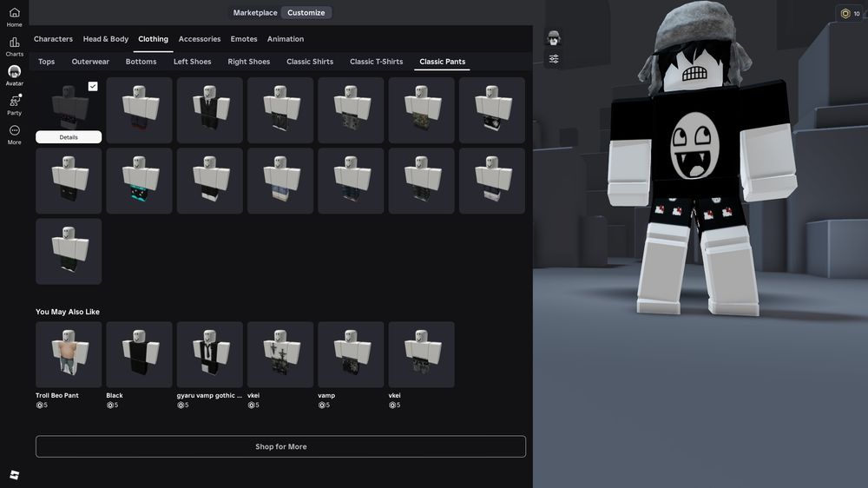Switch to the Classic T-Shirts subtab

[x=377, y=62]
